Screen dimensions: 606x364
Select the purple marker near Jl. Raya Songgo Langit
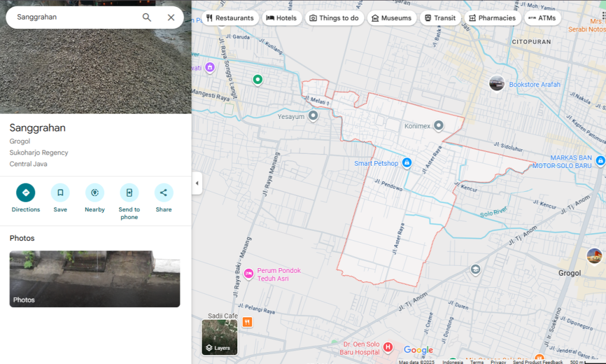tap(210, 67)
